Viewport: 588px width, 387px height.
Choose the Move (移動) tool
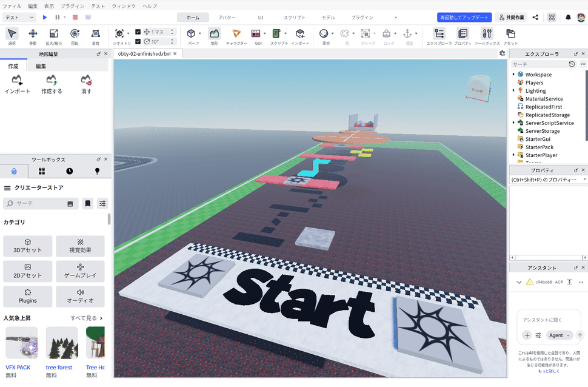(x=33, y=34)
